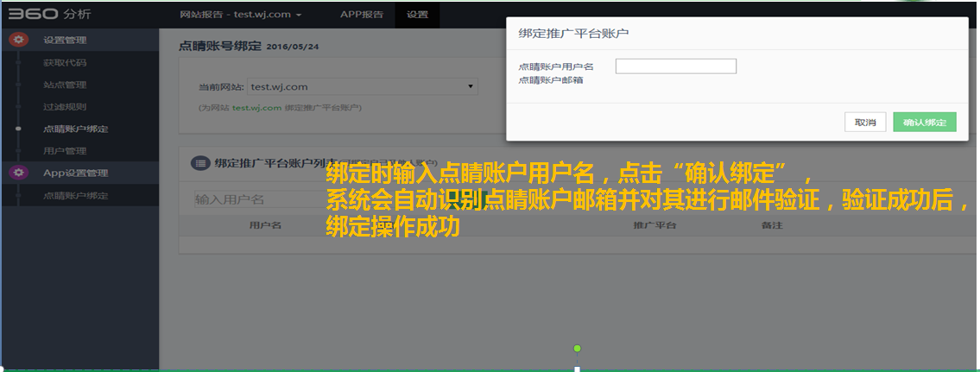Click the list icon beside 绑定推广平台账户列表
This screenshot has height=372, width=980.
click(x=200, y=162)
